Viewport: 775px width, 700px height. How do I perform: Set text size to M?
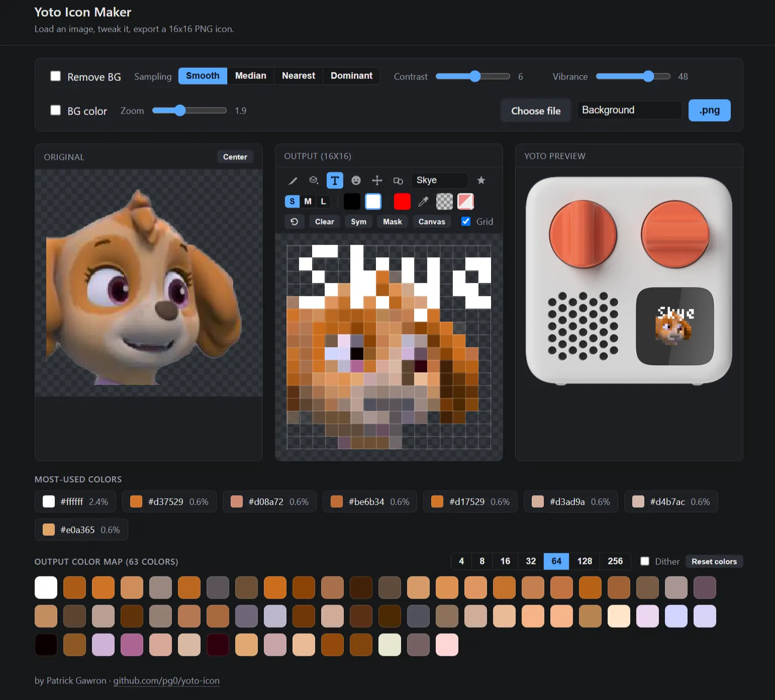[308, 202]
